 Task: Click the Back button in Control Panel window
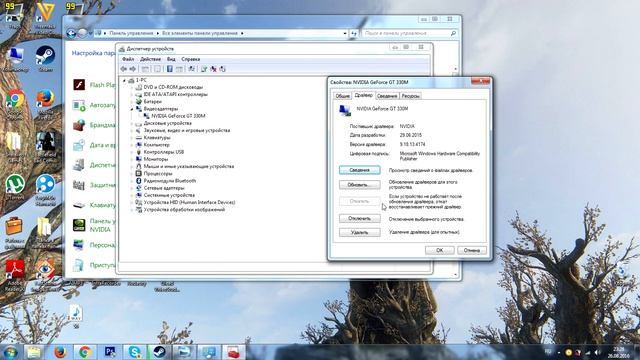tap(71, 33)
